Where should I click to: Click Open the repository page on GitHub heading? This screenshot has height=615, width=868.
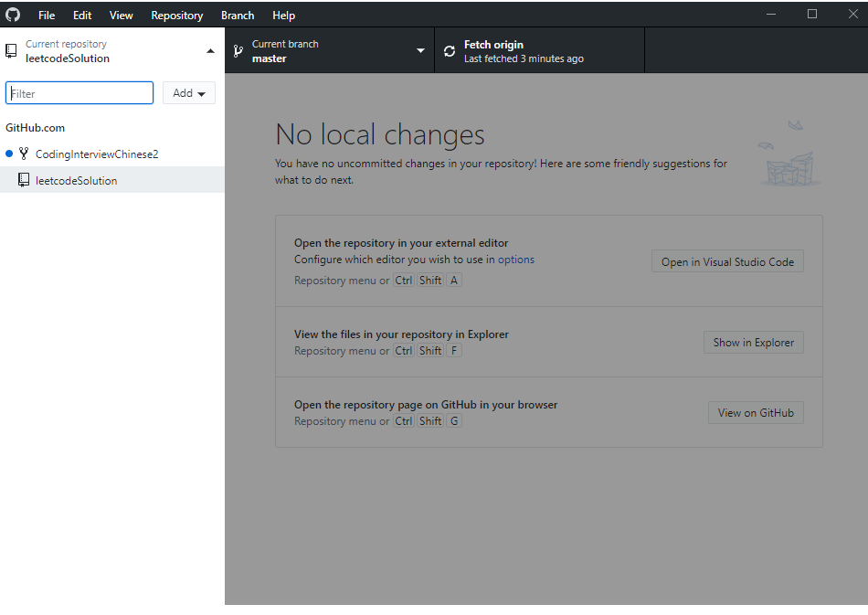click(x=426, y=404)
